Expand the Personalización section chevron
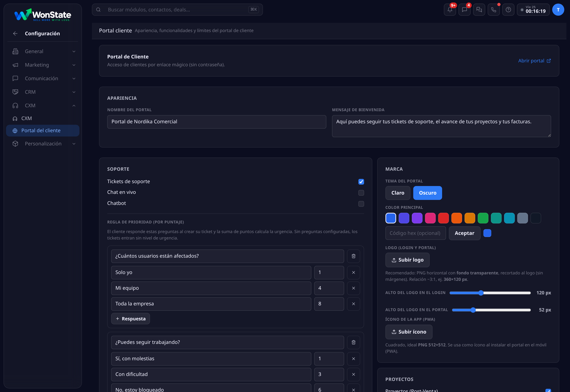This screenshot has width=570, height=392. tap(74, 144)
